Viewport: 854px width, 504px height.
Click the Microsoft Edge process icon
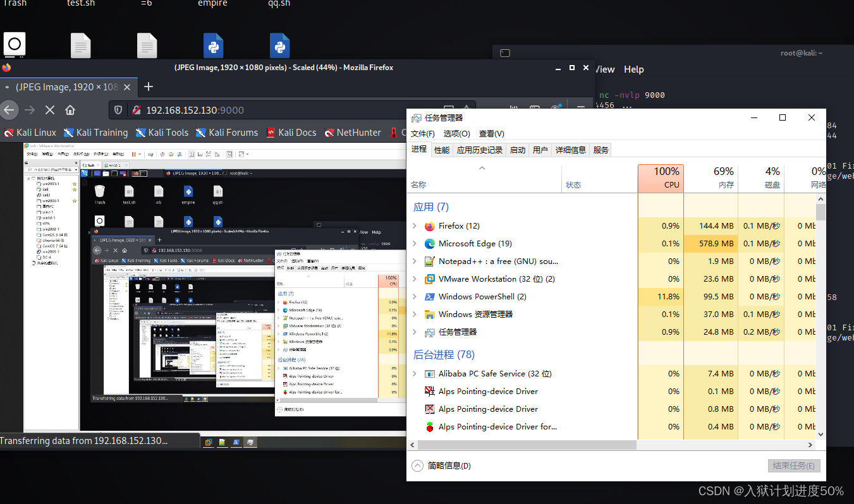coord(430,244)
